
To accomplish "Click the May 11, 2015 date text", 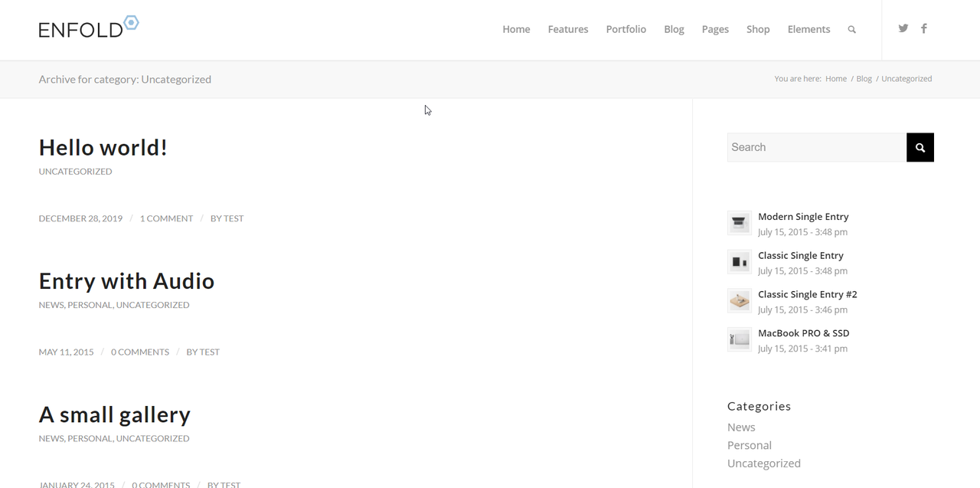I will coord(67,352).
